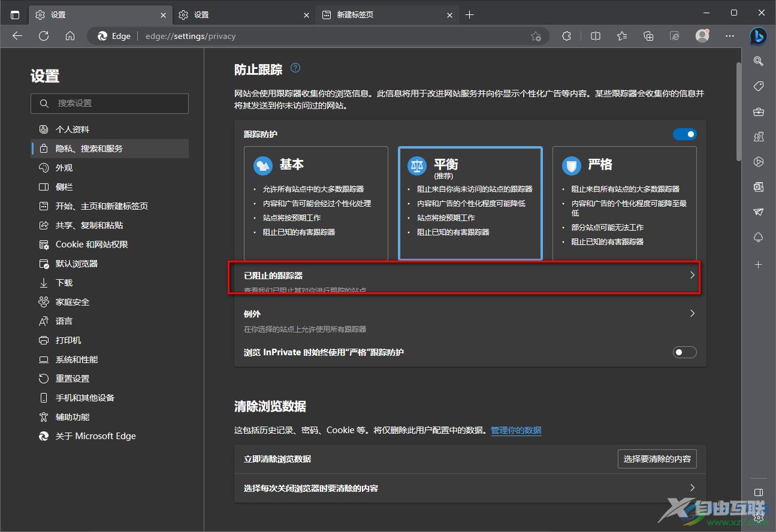Open 关于 Microsoft Edge section
This screenshot has height=532, width=776.
click(110, 436)
